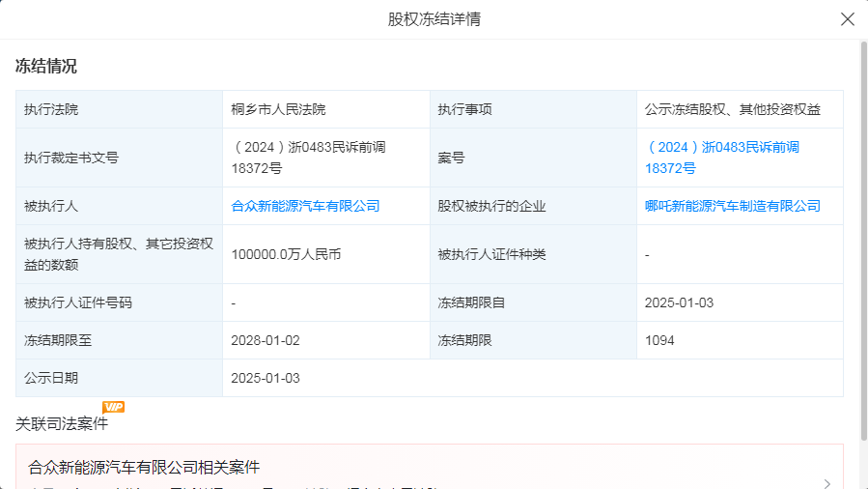
Task: Open case number (2024)浙0483民诉前调18372号 link
Action: [722, 158]
